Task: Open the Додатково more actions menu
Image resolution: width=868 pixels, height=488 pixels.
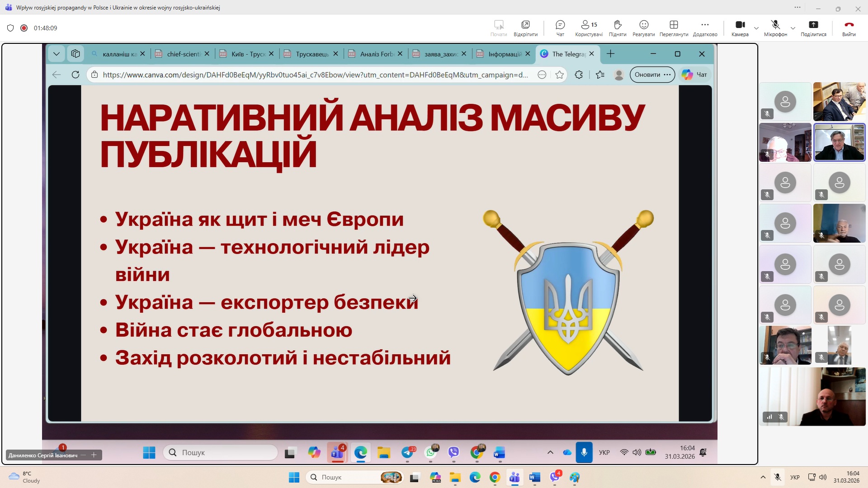Action: 705,28
